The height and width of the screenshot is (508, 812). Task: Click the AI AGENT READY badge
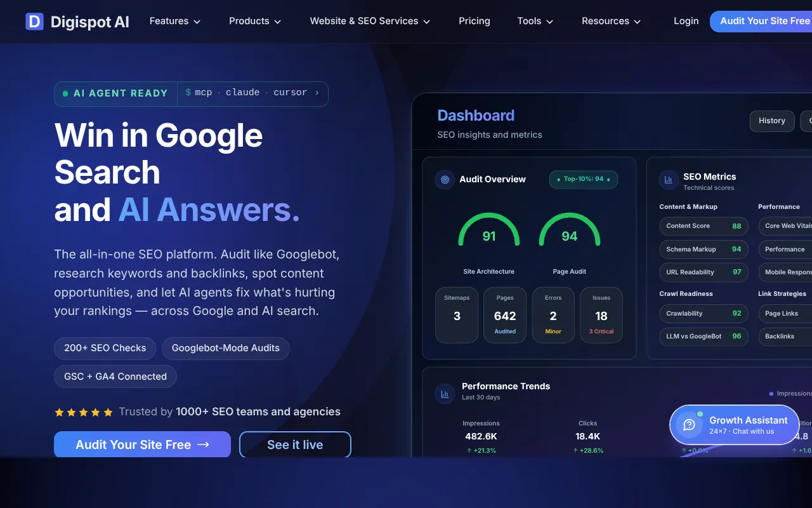tap(115, 93)
